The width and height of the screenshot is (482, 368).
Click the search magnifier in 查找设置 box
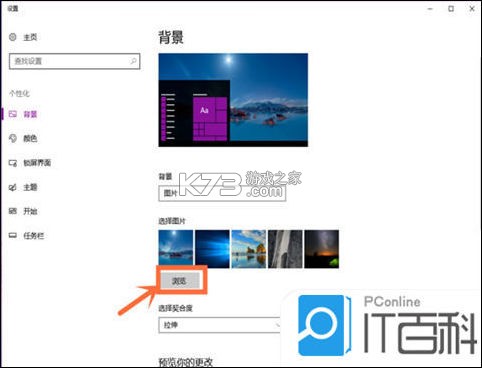133,61
